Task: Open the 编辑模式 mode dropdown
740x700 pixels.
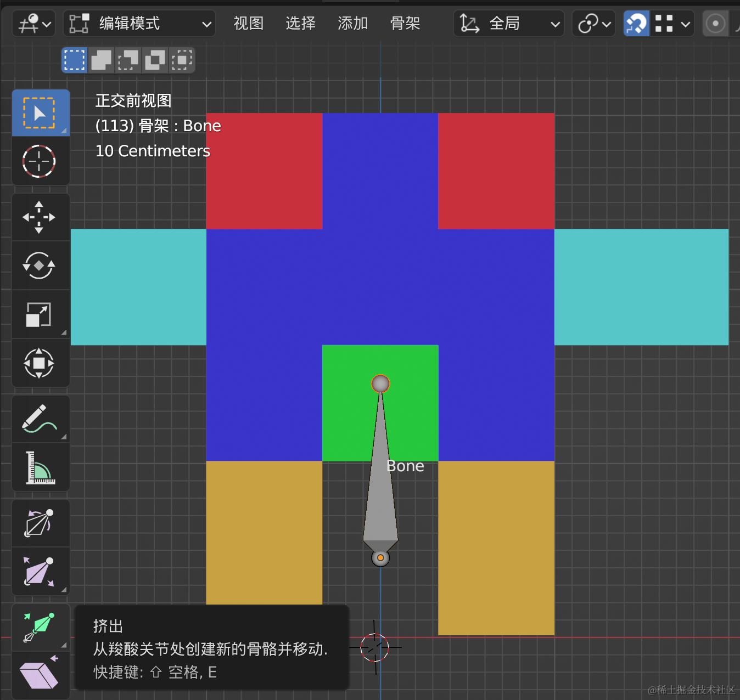Action: pyautogui.click(x=139, y=24)
